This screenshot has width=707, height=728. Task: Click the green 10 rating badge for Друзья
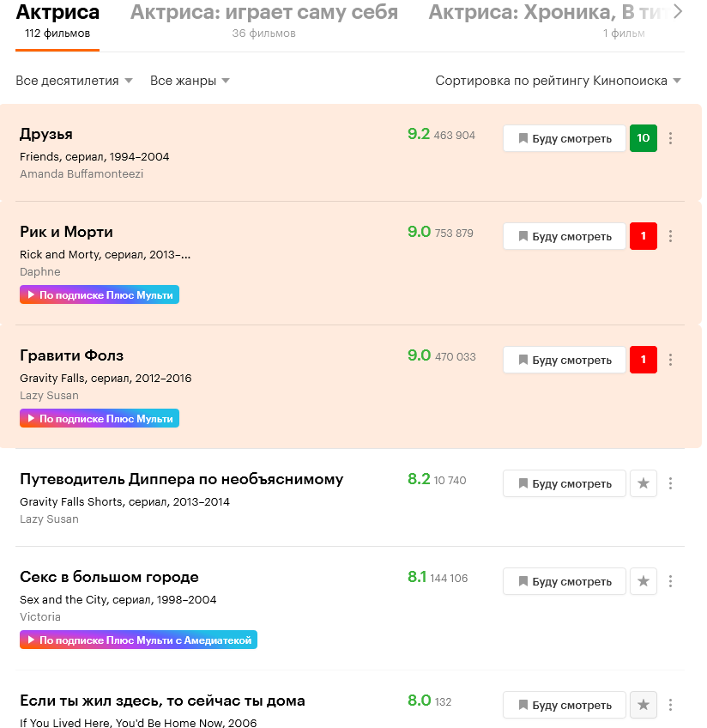coord(643,138)
